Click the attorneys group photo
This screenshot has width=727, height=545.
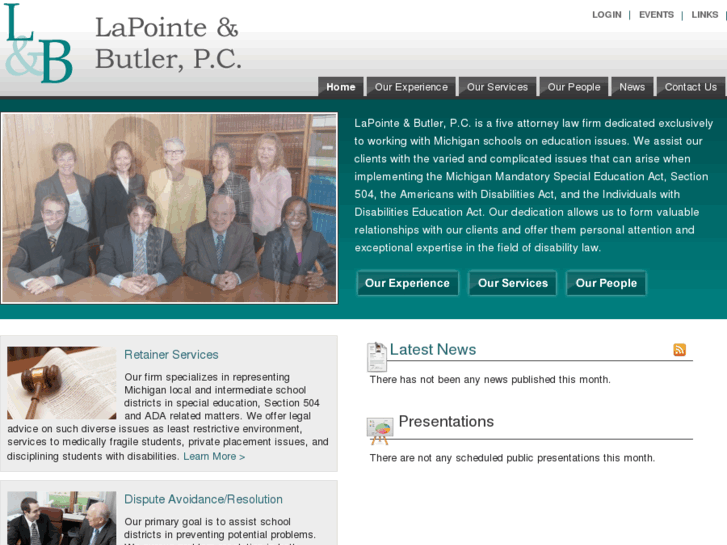coord(169,208)
